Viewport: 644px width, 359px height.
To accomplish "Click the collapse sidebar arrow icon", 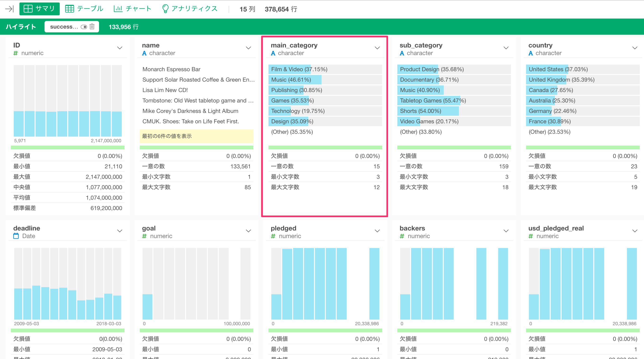I will click(9, 9).
